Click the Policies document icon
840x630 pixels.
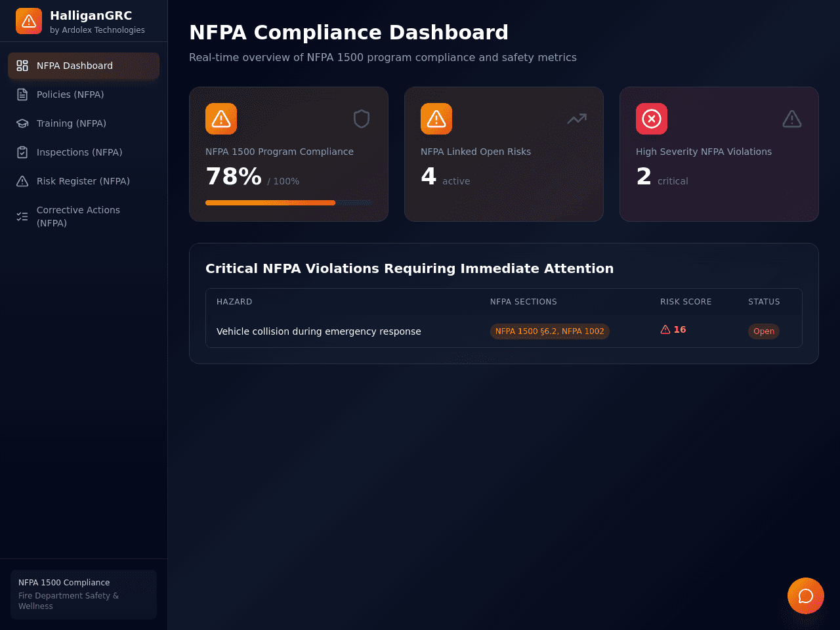coord(22,94)
